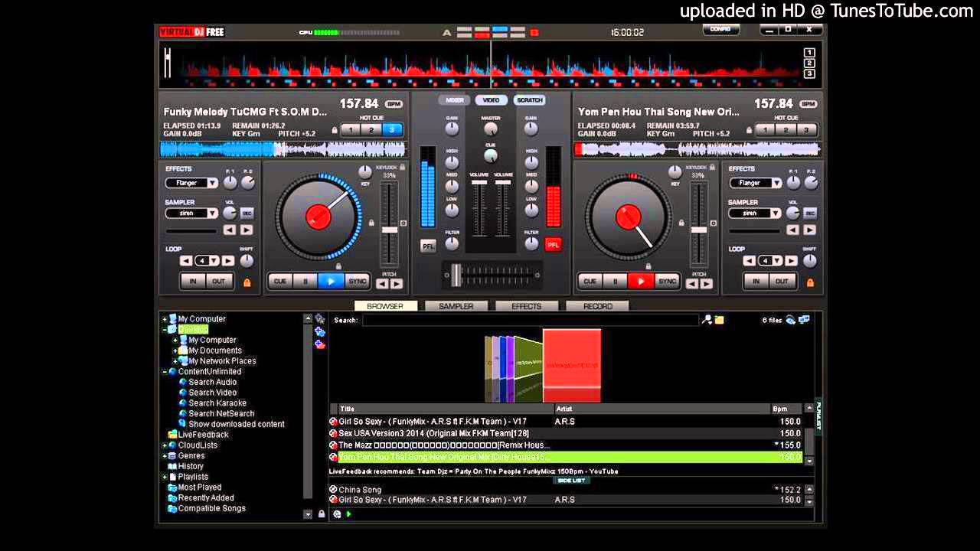Click the right channel Filter knob

tap(531, 243)
